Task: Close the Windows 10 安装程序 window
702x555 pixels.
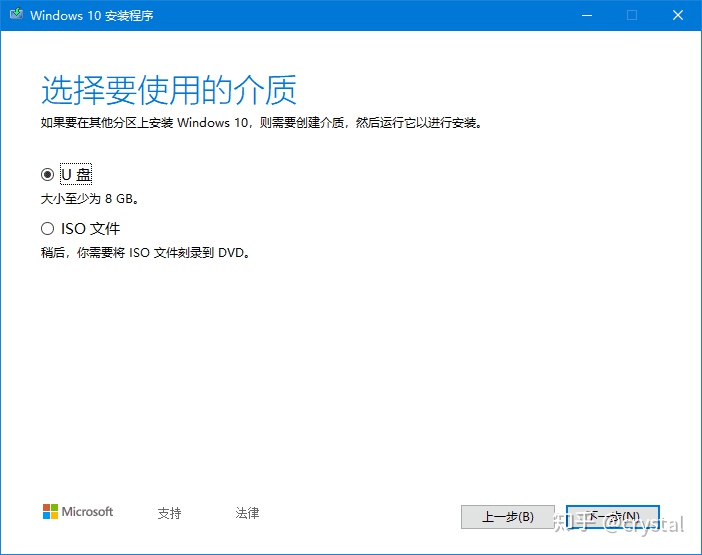Action: 678,15
